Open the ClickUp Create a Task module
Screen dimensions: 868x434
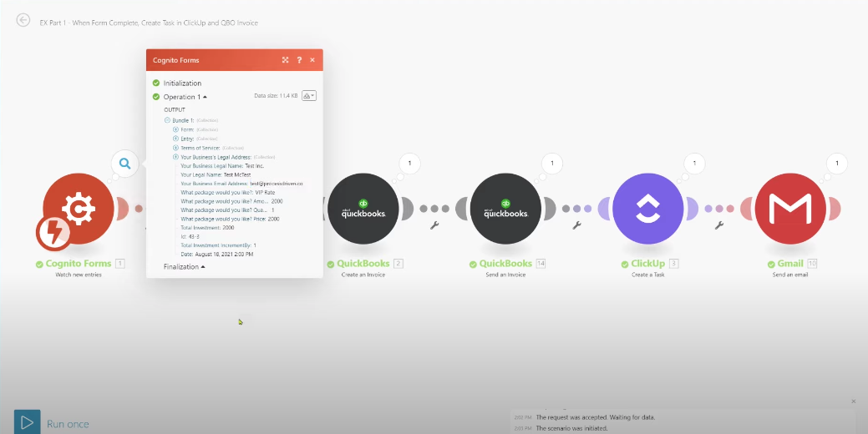coord(648,209)
